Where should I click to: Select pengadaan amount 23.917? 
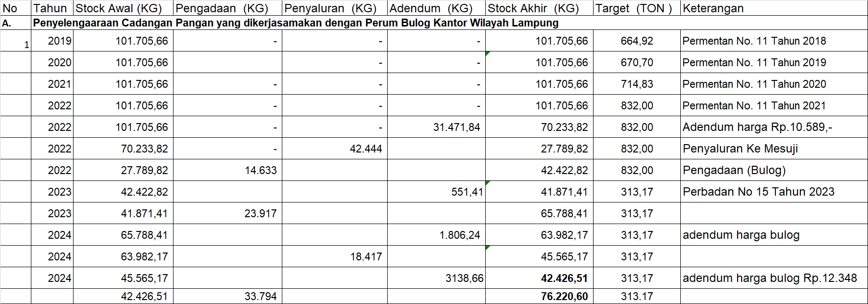261,214
